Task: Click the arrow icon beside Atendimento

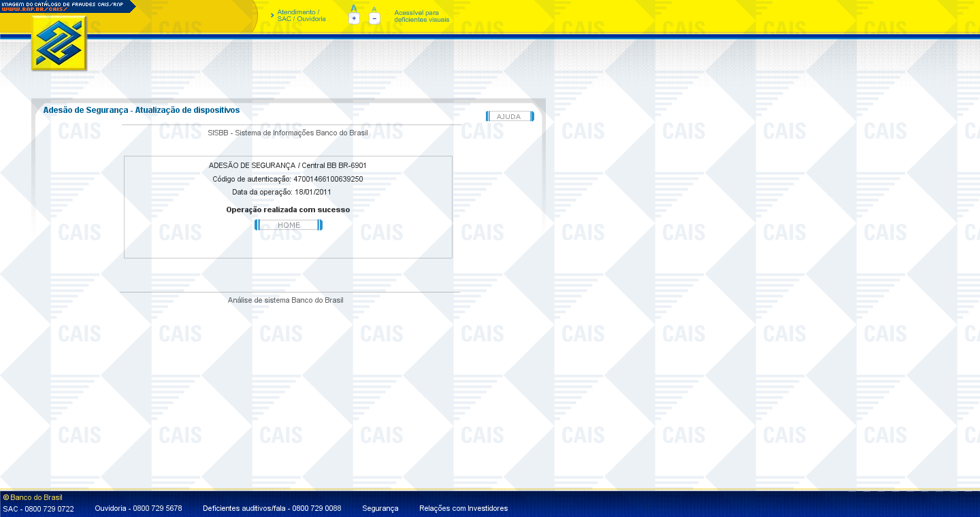Action: pos(272,15)
